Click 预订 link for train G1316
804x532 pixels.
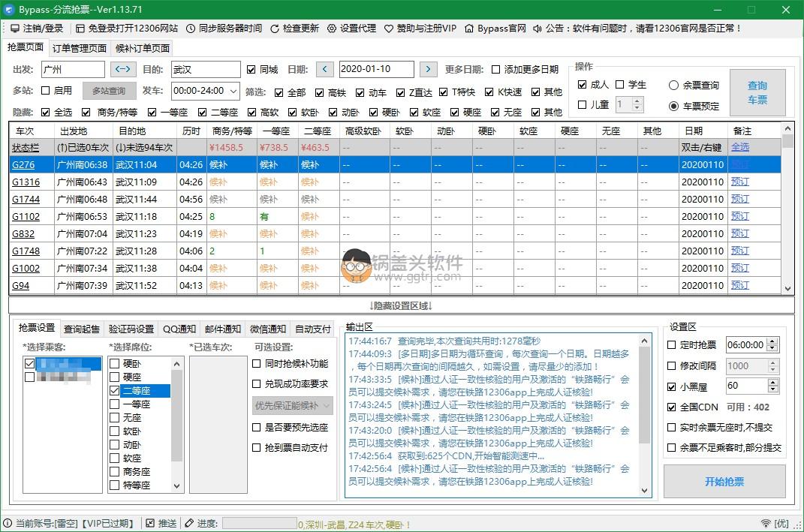[740, 182]
